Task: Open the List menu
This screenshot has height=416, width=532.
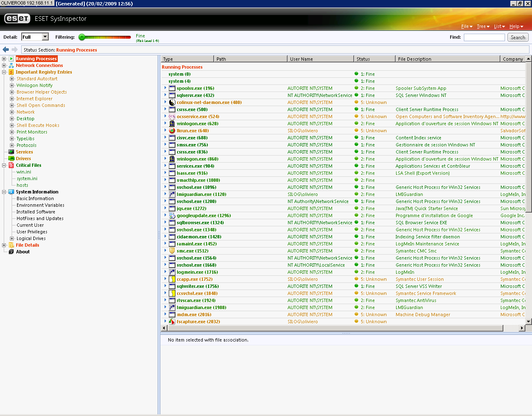Action: tap(499, 26)
